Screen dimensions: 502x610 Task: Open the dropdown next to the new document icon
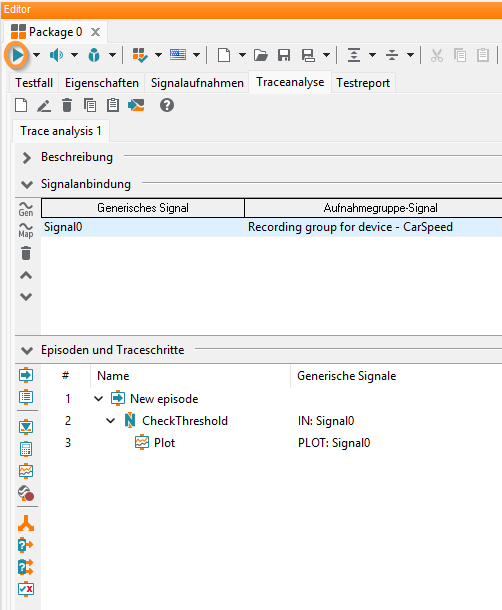(242, 55)
